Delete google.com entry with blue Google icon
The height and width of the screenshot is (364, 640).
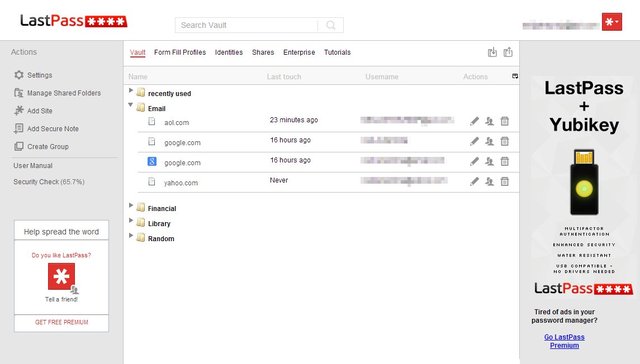pos(505,162)
